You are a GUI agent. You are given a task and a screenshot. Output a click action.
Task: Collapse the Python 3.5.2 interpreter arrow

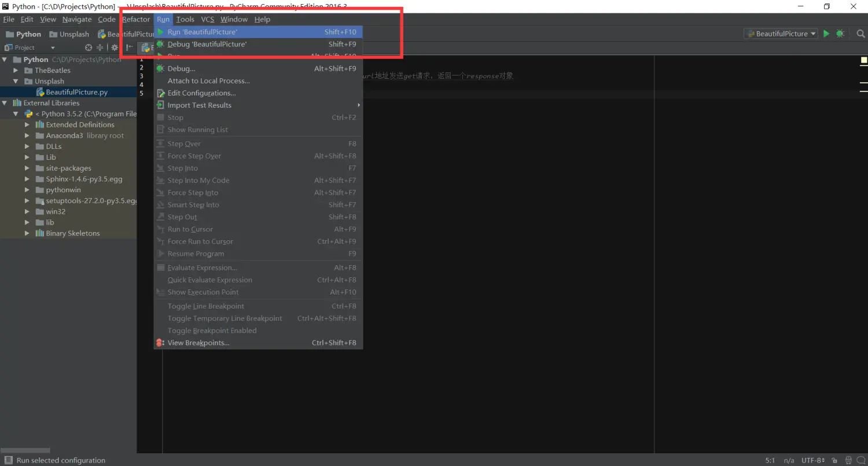16,114
